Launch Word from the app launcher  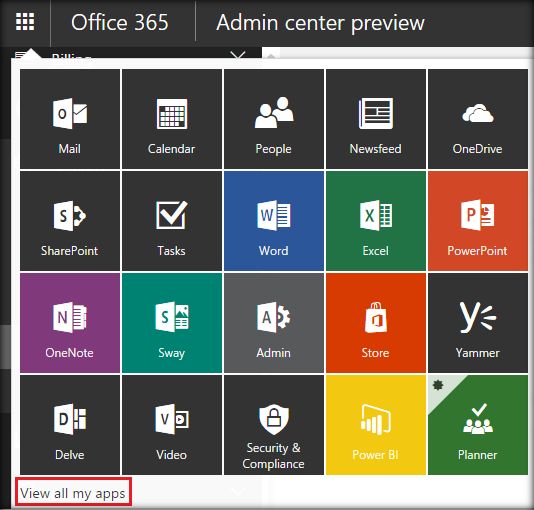274,221
